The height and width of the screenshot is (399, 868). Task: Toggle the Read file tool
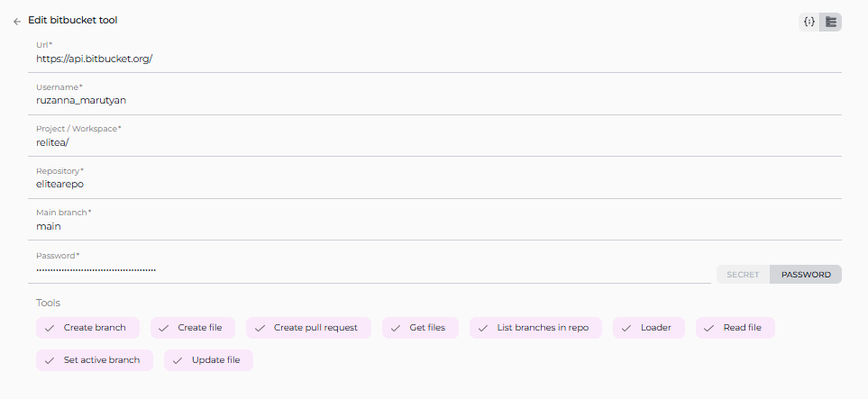(736, 328)
